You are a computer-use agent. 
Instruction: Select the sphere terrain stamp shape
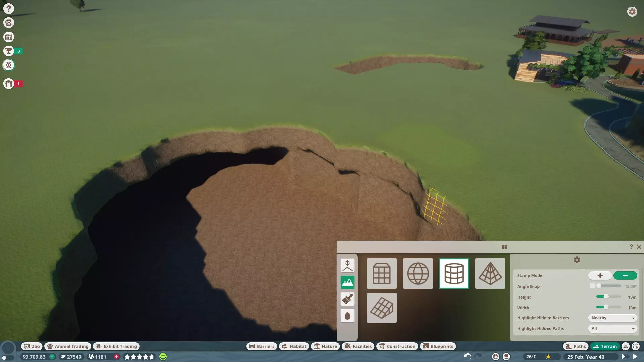[x=418, y=274]
